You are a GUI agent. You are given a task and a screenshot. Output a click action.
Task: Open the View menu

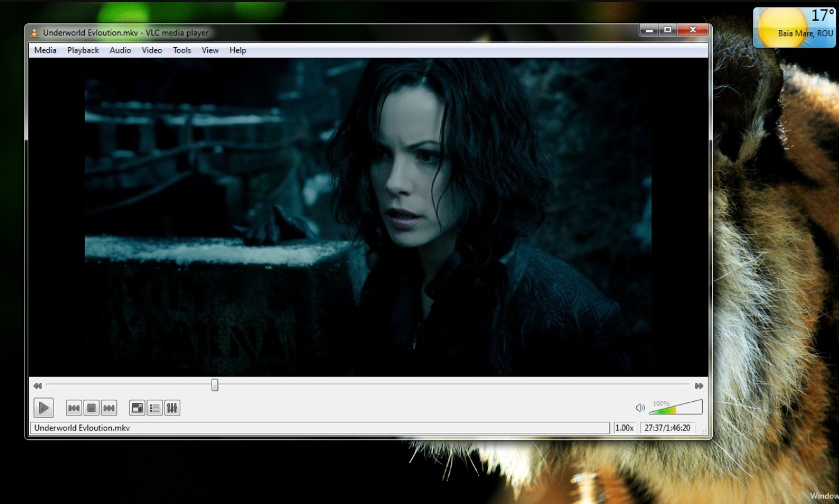pyautogui.click(x=210, y=50)
